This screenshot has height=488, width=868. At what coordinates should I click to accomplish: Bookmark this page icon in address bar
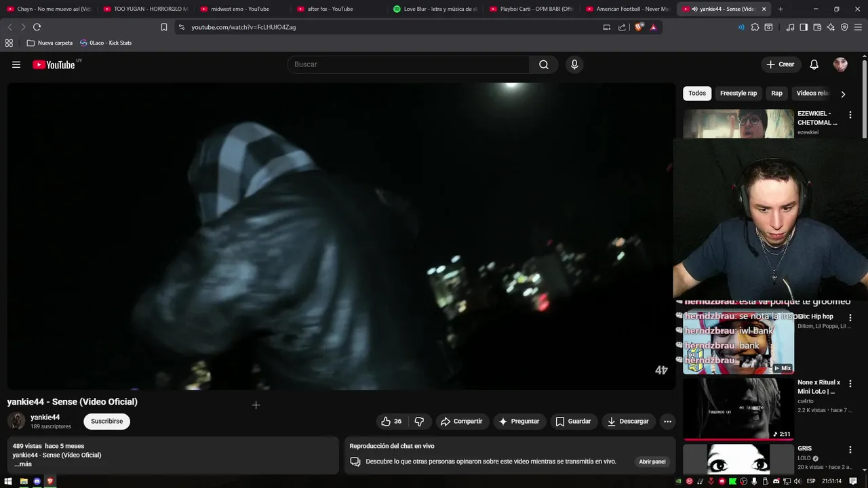[x=164, y=27]
